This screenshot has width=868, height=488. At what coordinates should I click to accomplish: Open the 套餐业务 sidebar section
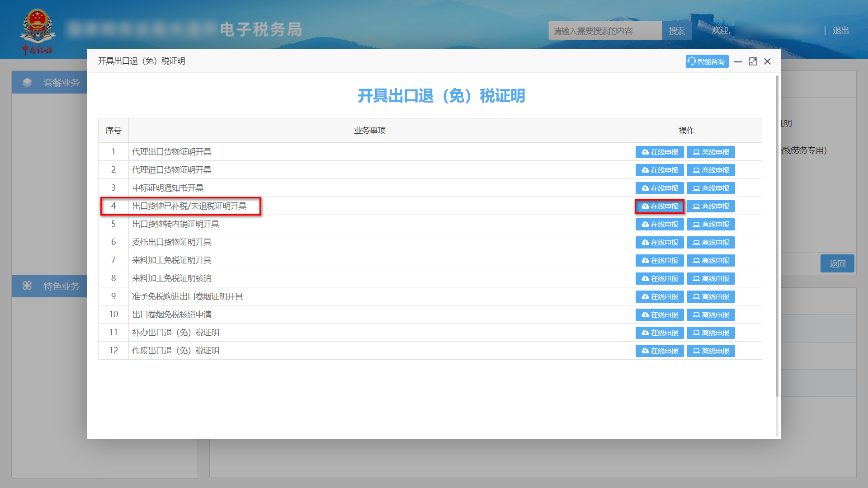(61, 82)
